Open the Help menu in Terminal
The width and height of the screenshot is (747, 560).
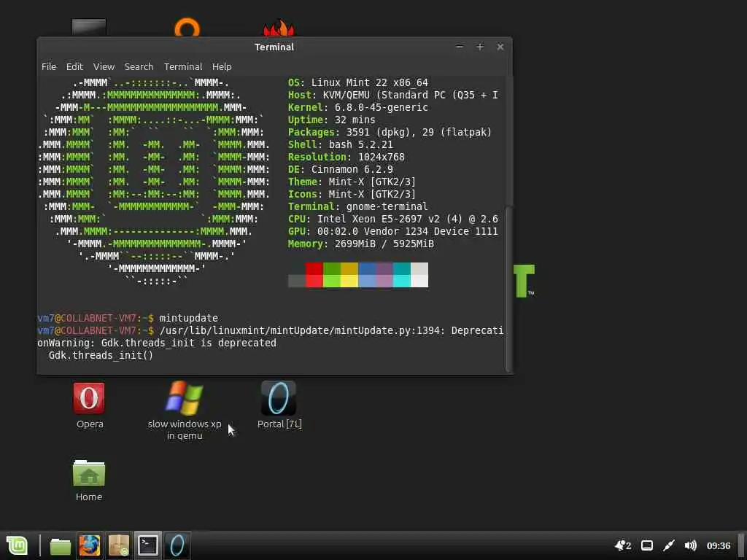point(222,66)
